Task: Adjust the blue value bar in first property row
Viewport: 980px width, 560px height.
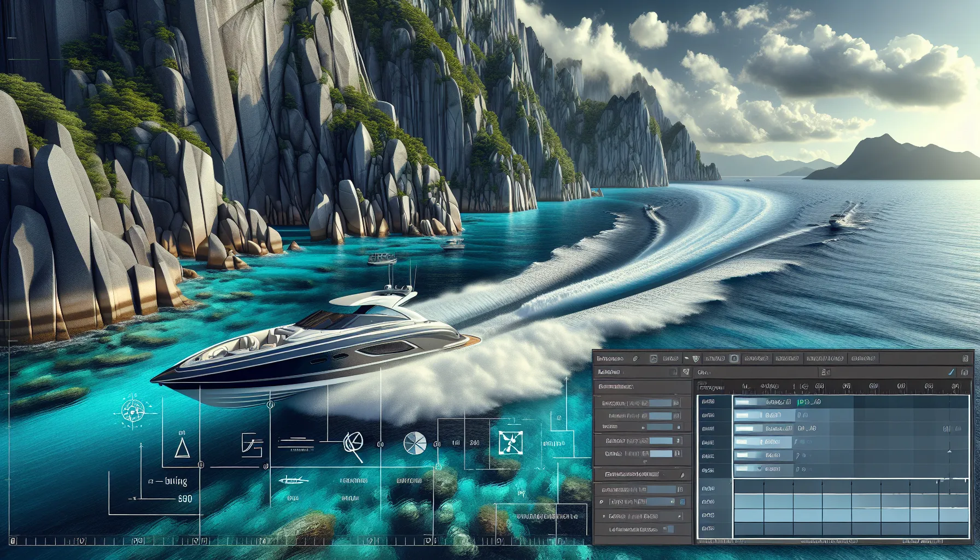Action: point(660,403)
